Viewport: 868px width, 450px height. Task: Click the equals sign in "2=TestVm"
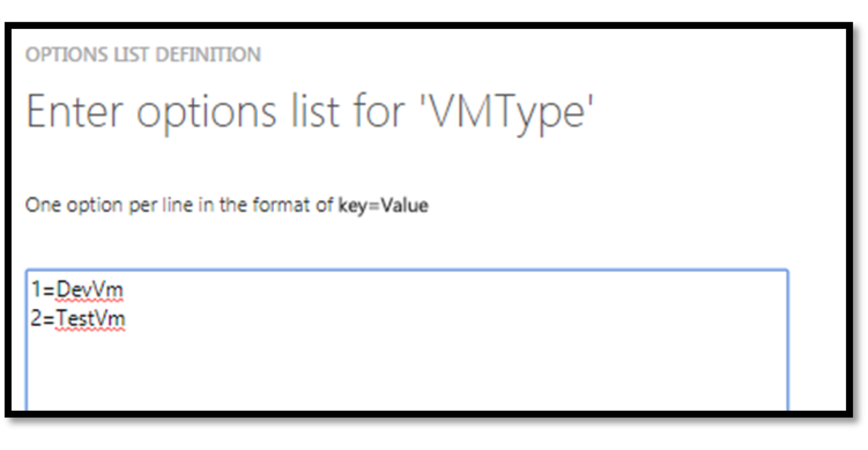coord(49,319)
